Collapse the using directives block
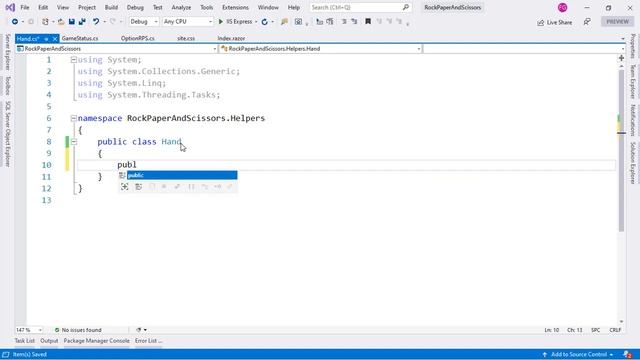The height and width of the screenshot is (360, 640). [73, 60]
